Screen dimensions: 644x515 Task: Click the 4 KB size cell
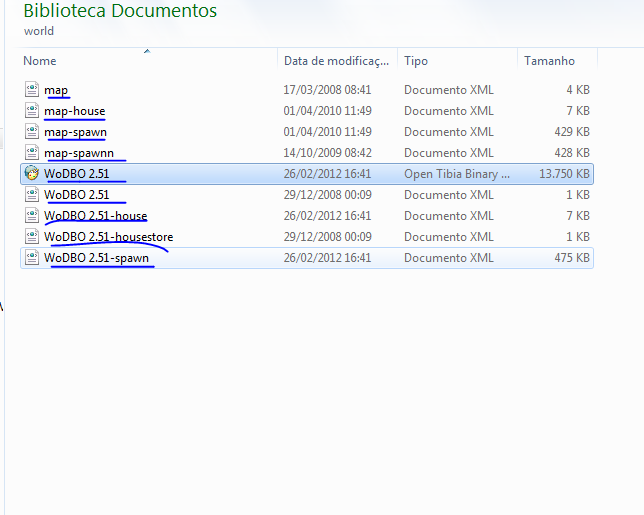(x=578, y=90)
